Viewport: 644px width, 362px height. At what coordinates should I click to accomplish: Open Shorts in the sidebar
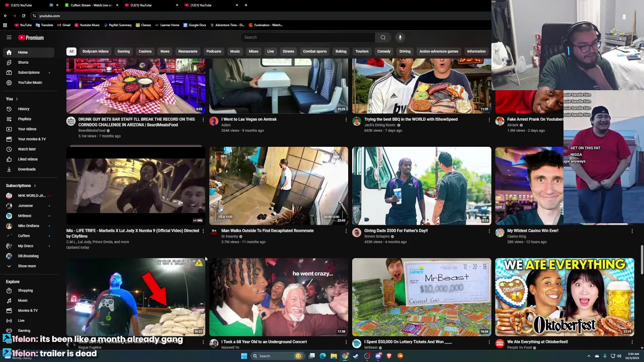click(x=28, y=62)
